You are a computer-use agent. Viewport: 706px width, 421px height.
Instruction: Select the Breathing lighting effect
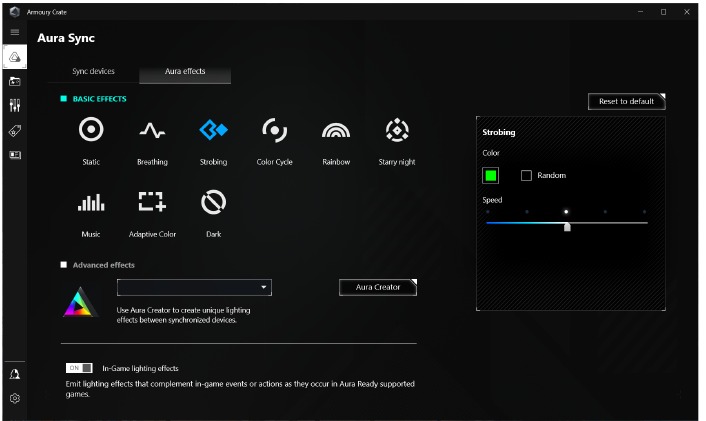pos(152,131)
